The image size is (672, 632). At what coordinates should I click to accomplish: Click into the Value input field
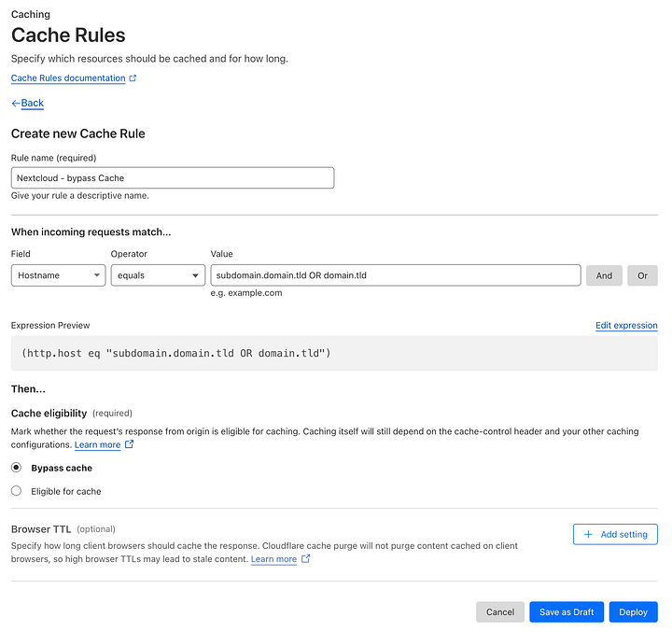(x=396, y=275)
